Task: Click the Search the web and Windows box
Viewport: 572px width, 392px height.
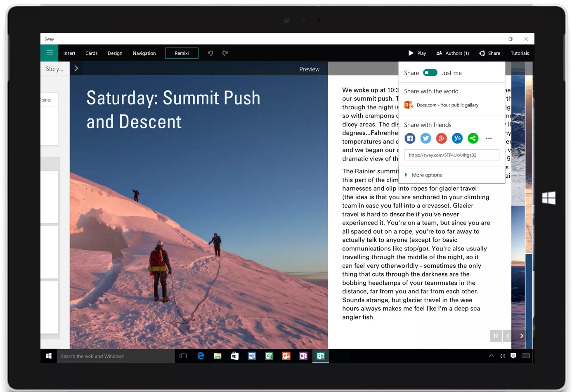Action: pyautogui.click(x=116, y=356)
